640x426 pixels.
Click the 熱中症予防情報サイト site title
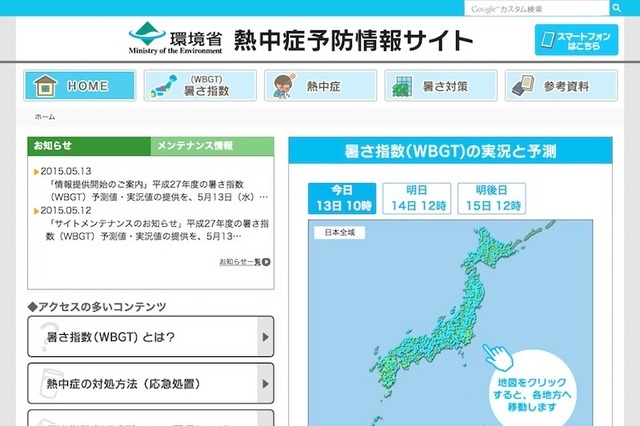(353, 40)
